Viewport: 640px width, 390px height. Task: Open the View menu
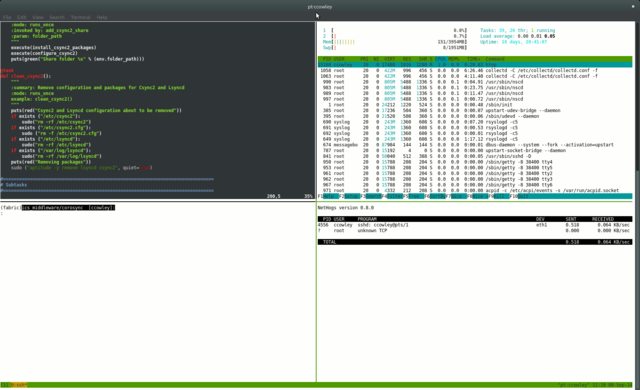pyautogui.click(x=38, y=17)
